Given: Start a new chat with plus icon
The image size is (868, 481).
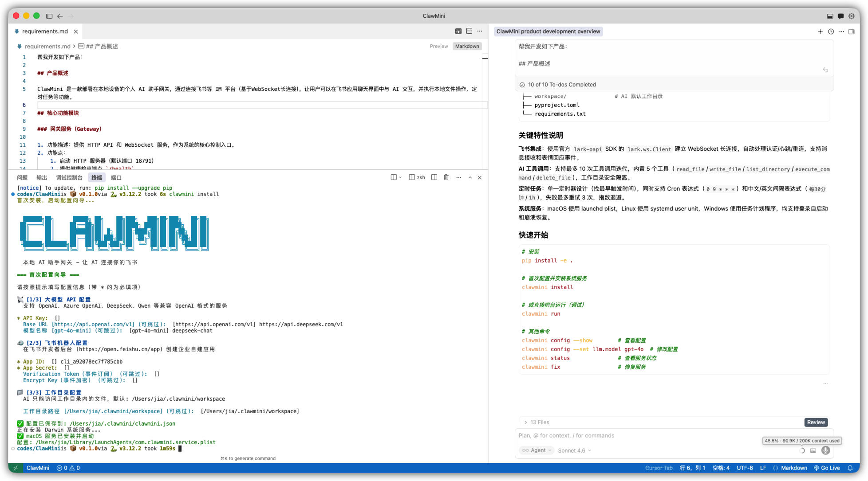Looking at the screenshot, I should (x=820, y=31).
